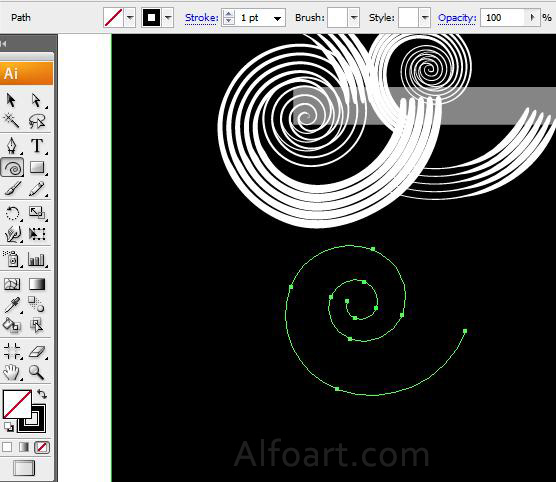Select the Symbol Sprayer tool
This screenshot has height=482, width=556.
click(11, 259)
